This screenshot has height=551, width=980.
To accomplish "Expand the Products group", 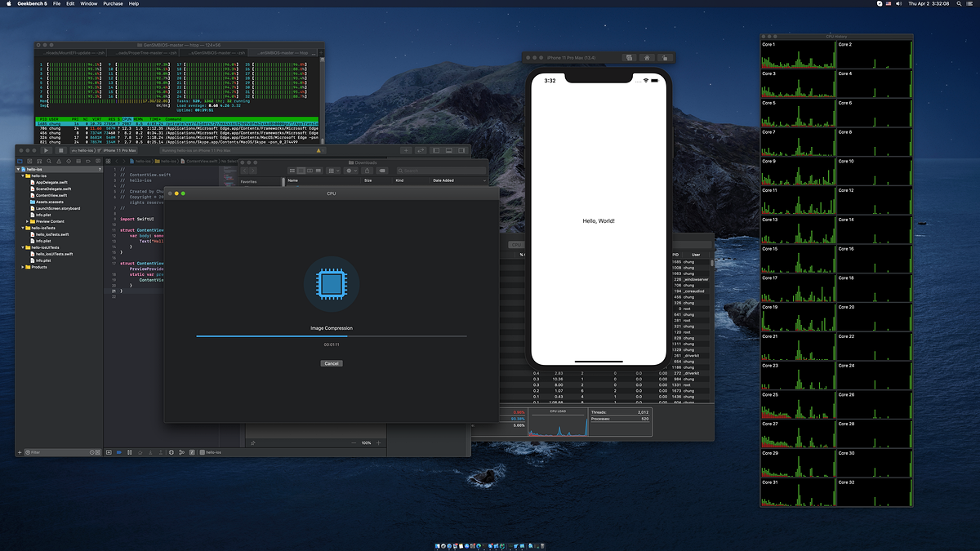I will tap(23, 267).
